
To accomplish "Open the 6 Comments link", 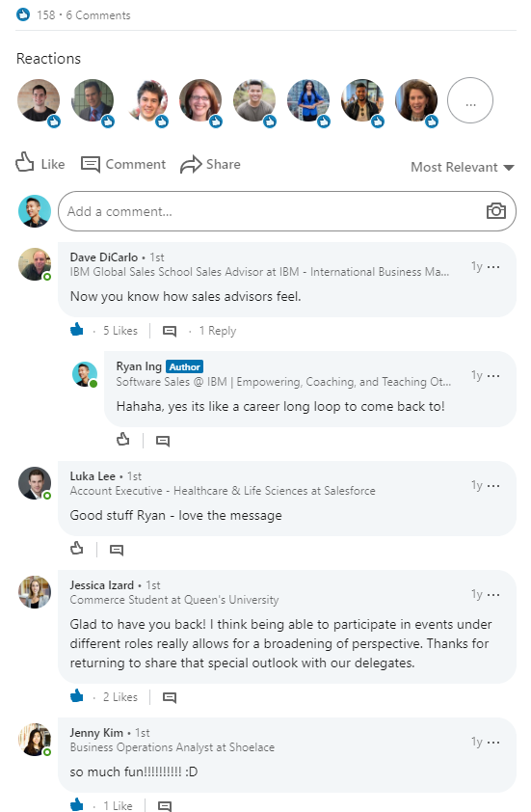I will click(x=98, y=15).
